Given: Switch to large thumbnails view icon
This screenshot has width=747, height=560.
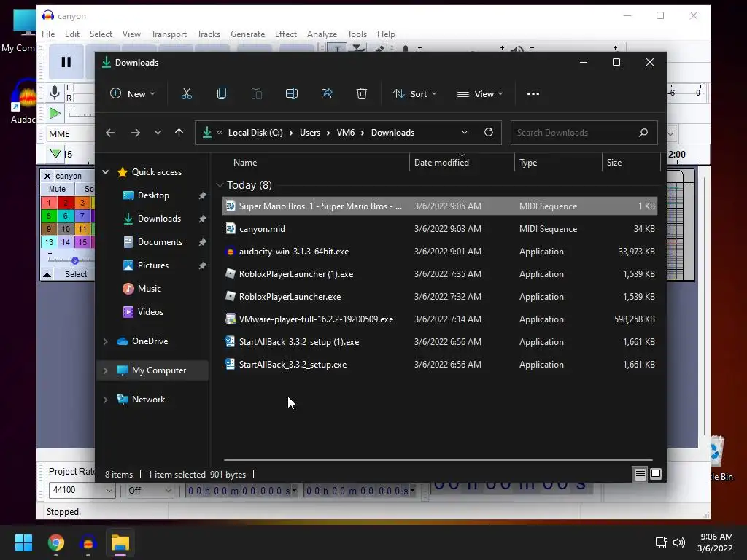Looking at the screenshot, I should (656, 474).
